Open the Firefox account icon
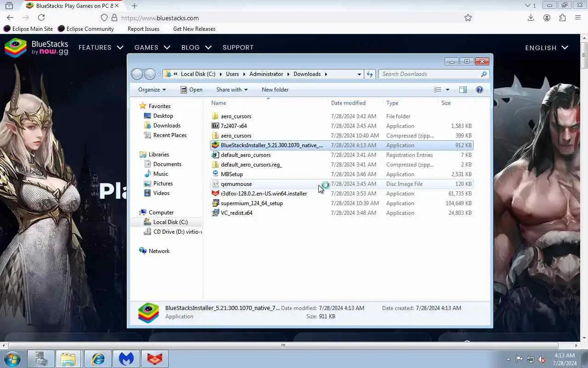Screen dimensions: 588x368 547,17
